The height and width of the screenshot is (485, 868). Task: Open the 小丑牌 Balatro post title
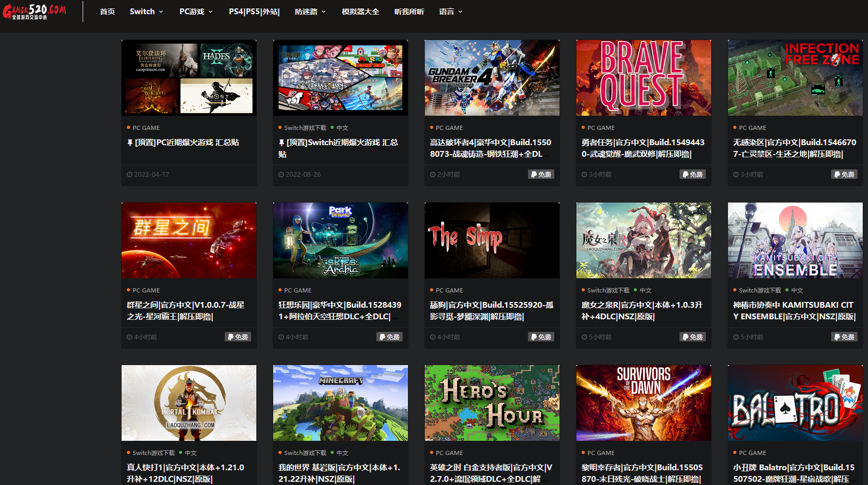[794, 473]
